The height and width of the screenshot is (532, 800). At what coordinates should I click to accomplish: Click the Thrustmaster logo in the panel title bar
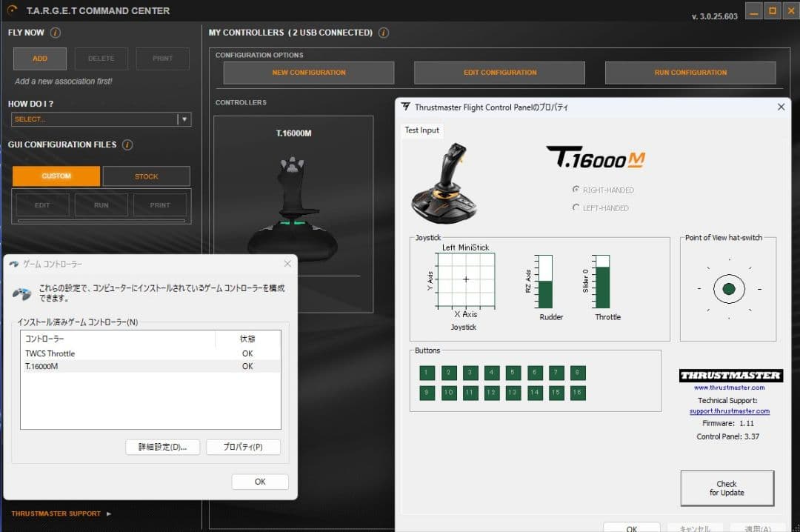(406, 107)
